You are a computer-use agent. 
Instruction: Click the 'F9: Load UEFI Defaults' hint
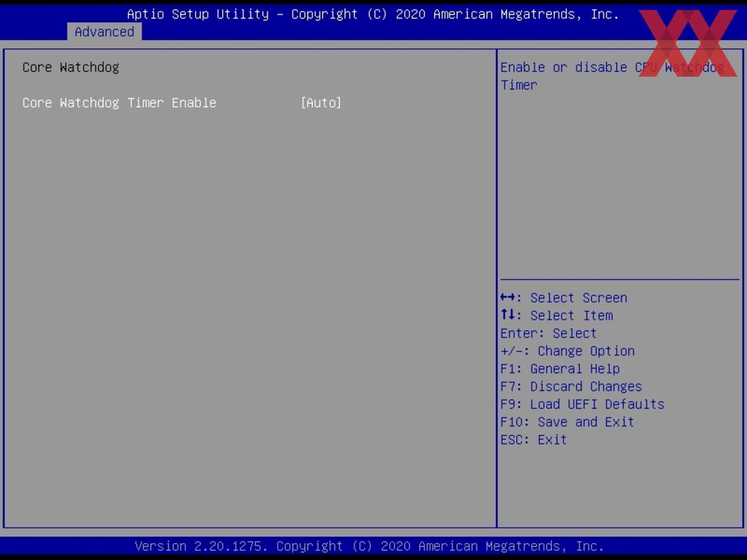(x=582, y=404)
